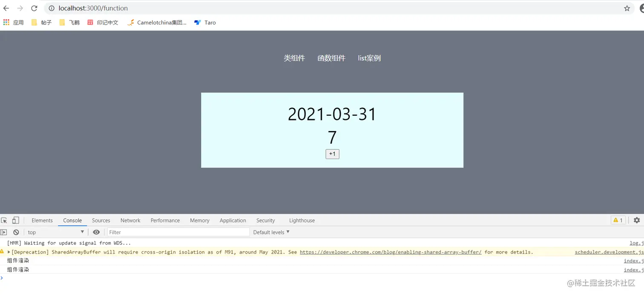Bookmark the page using the star icon
Screen dimensions: 644x296
[x=627, y=8]
